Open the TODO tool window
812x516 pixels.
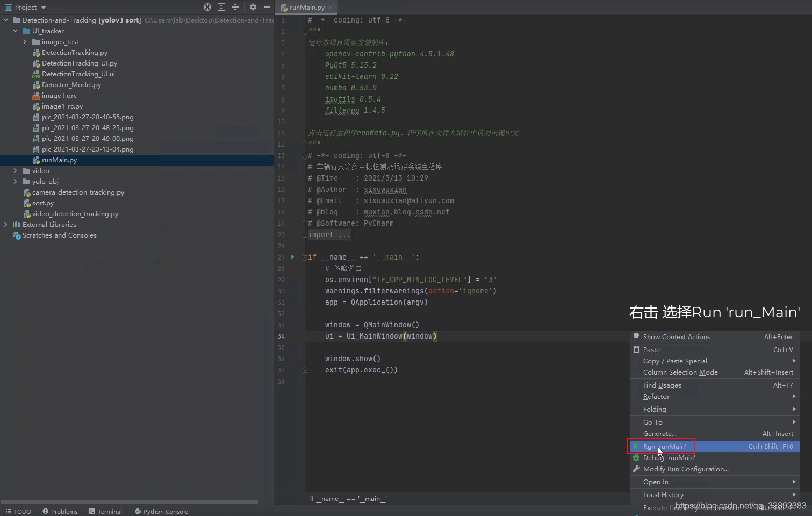(x=18, y=511)
